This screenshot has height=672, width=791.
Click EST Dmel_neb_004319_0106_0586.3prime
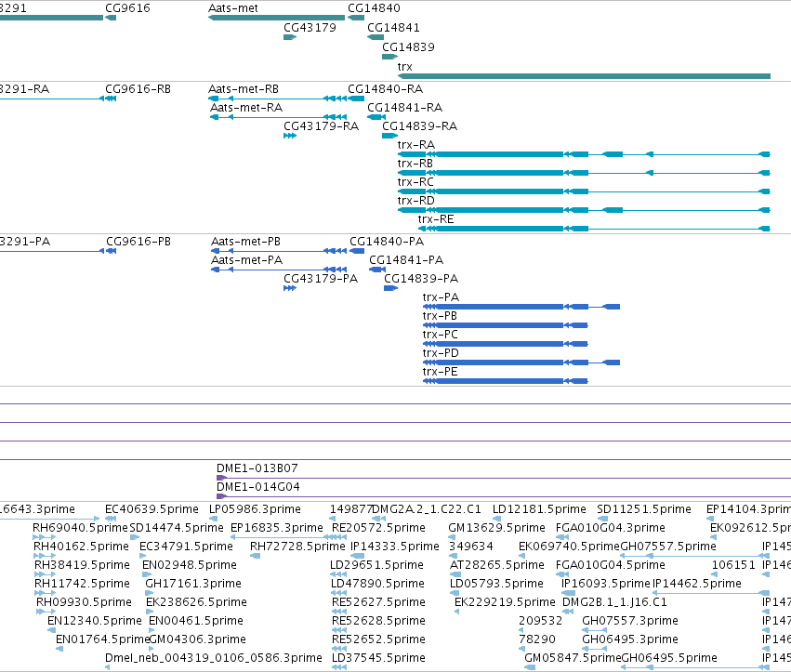coord(214,658)
